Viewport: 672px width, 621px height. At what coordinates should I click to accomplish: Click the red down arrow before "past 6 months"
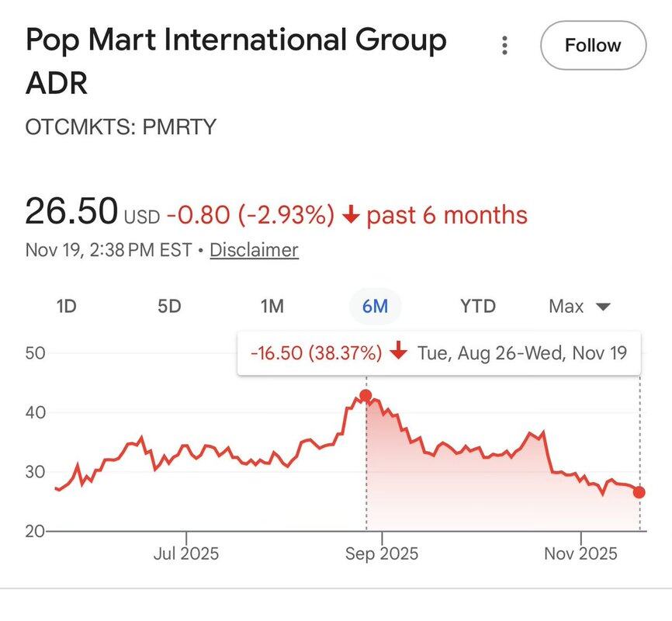(351, 215)
